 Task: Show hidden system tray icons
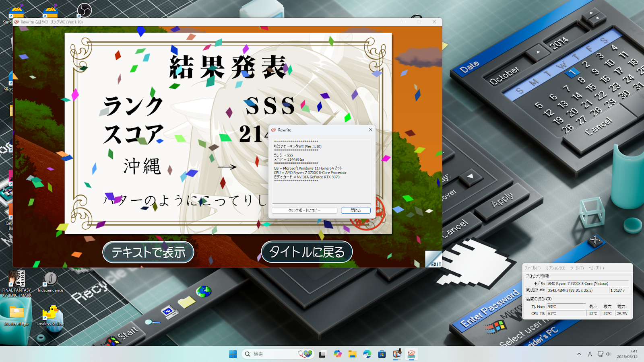point(579,354)
